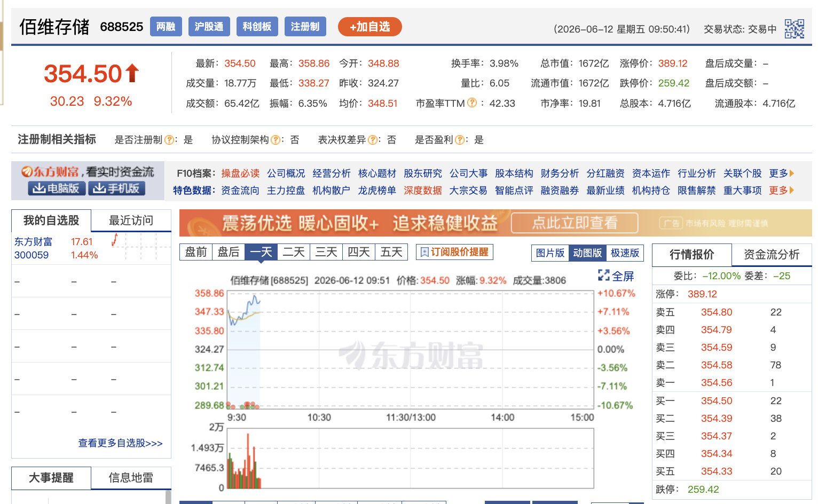
Task: Click the 是否注册制 help icon
Action: [169, 140]
